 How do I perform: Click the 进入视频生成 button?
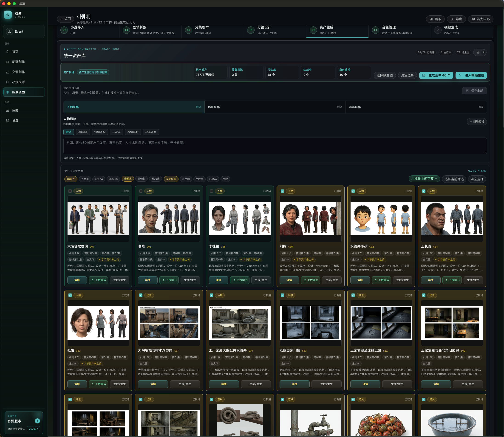471,75
